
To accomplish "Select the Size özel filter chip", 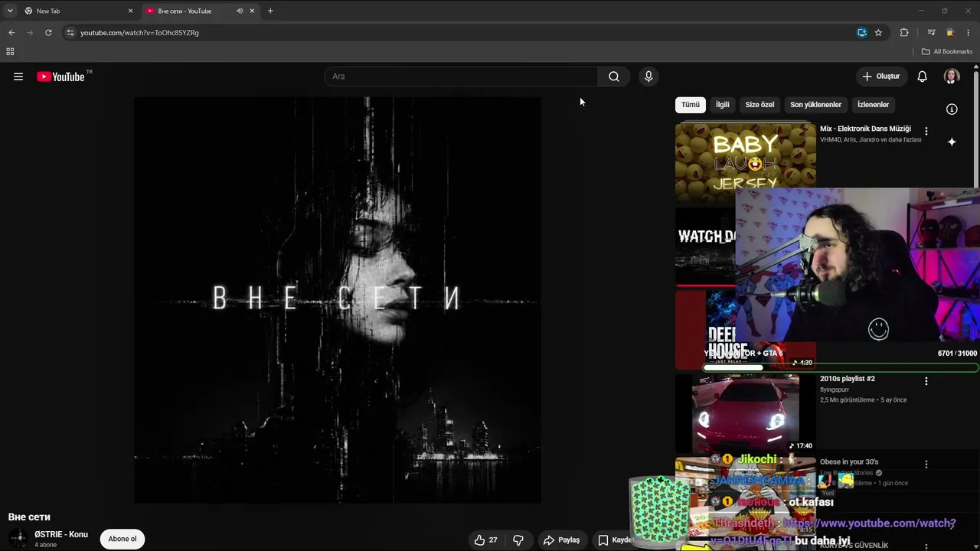I will pos(759,105).
